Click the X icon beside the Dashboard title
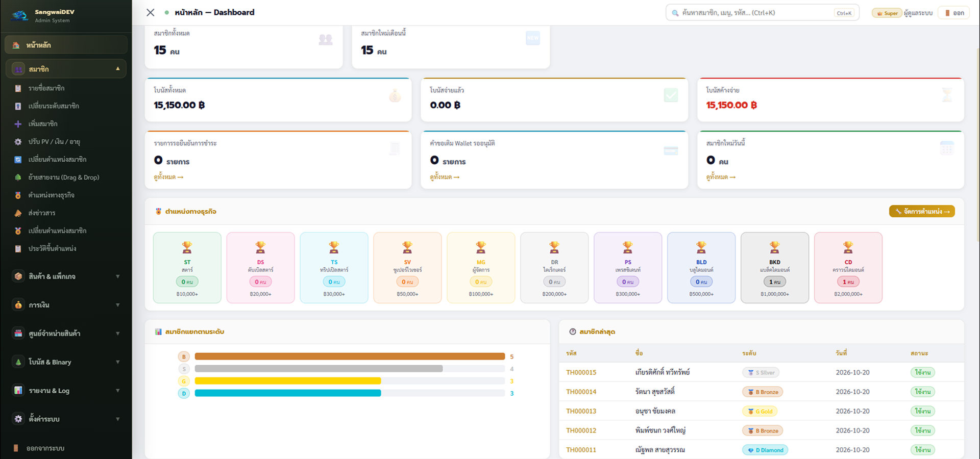This screenshot has width=980, height=459. 150,12
